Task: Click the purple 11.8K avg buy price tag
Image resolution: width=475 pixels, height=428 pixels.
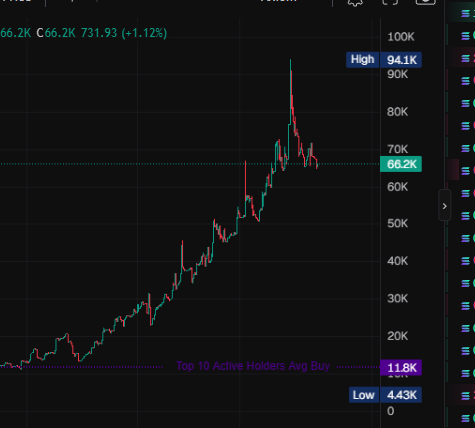Action: (401, 368)
